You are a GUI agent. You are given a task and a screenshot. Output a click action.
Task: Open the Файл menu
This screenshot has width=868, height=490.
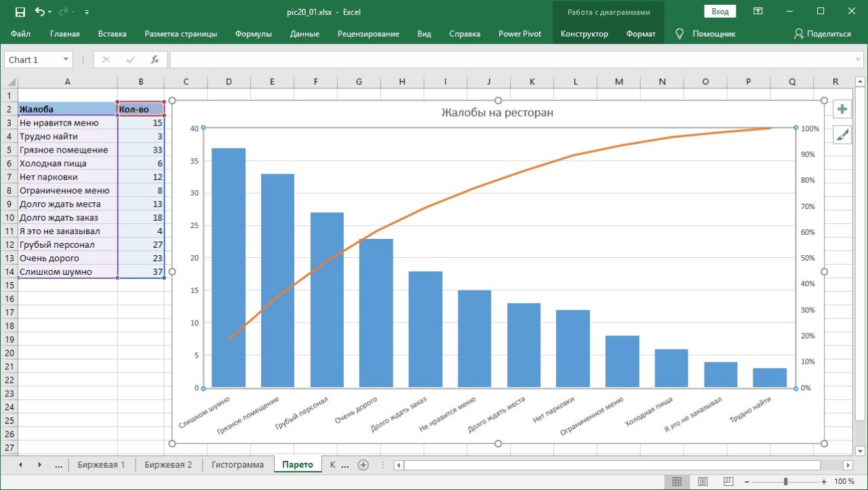pos(20,34)
